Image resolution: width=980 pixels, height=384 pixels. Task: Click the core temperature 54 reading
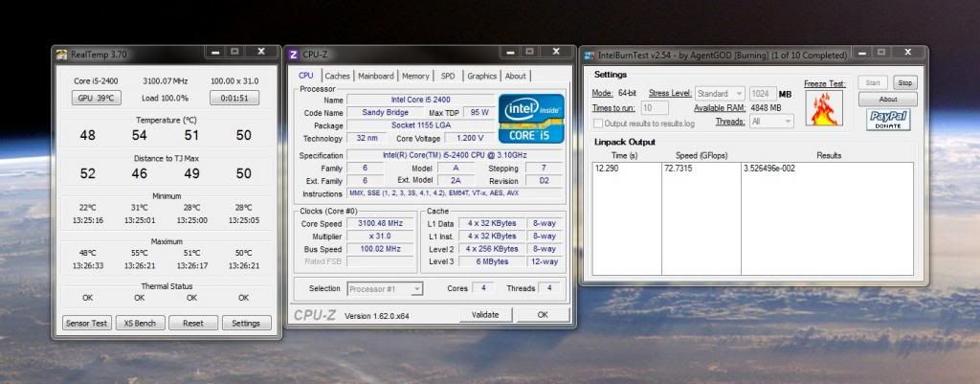click(140, 135)
